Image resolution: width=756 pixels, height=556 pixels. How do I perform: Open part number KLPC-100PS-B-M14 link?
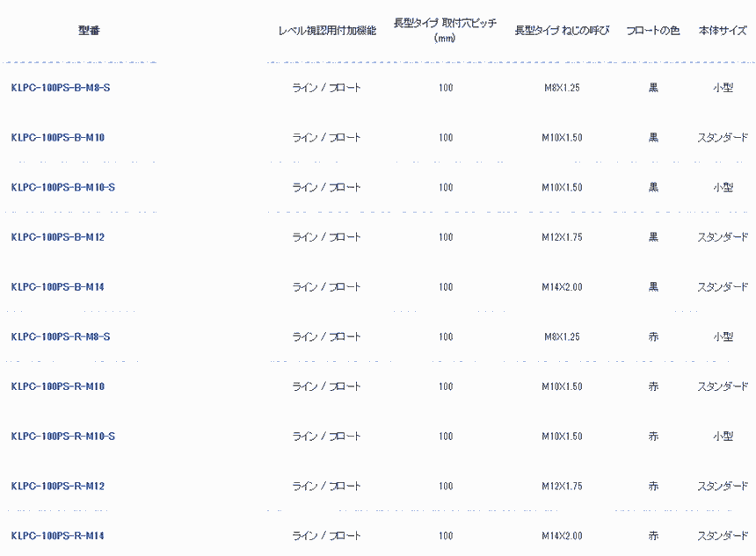pos(58,286)
